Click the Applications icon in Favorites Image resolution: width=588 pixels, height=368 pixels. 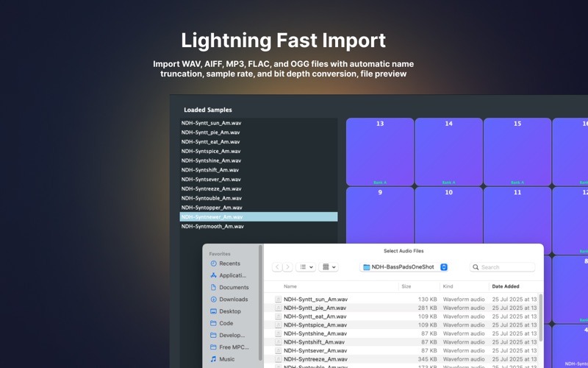[213, 275]
